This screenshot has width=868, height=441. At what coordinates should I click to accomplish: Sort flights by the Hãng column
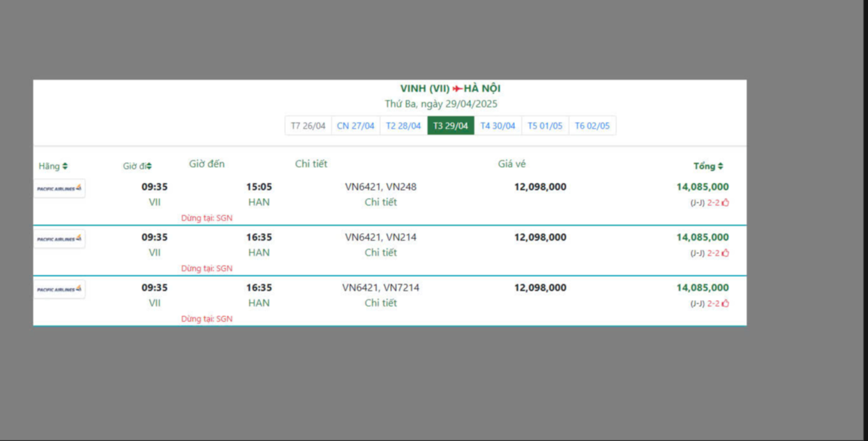tap(53, 166)
